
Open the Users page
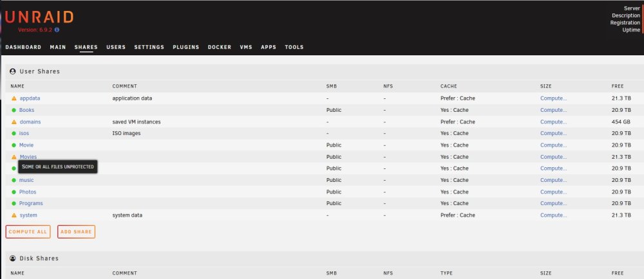[x=116, y=47]
